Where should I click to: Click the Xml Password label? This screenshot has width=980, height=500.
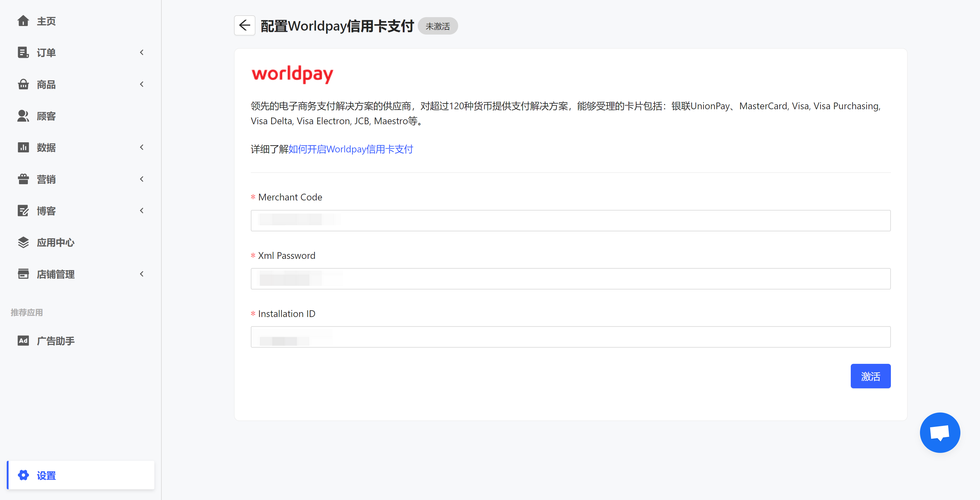pyautogui.click(x=286, y=256)
